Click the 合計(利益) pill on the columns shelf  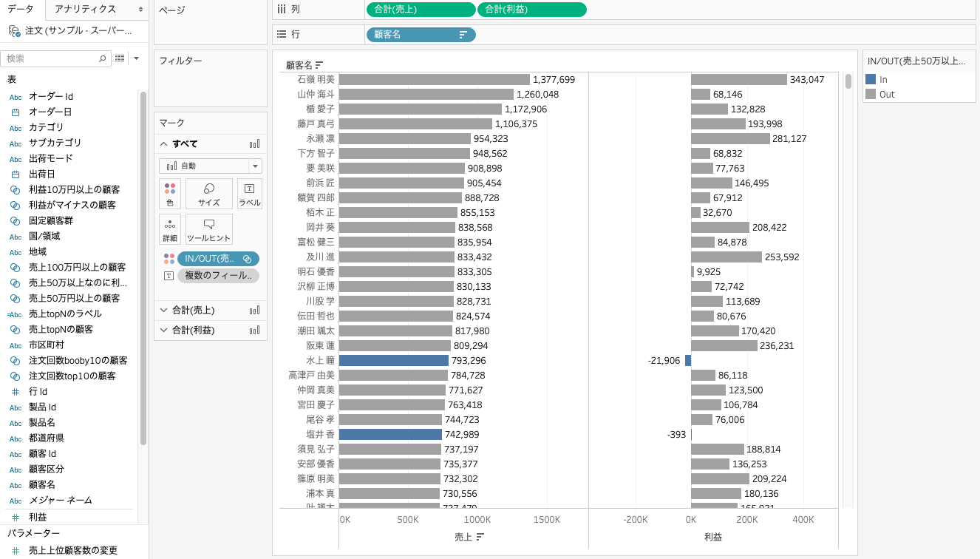[x=532, y=10]
